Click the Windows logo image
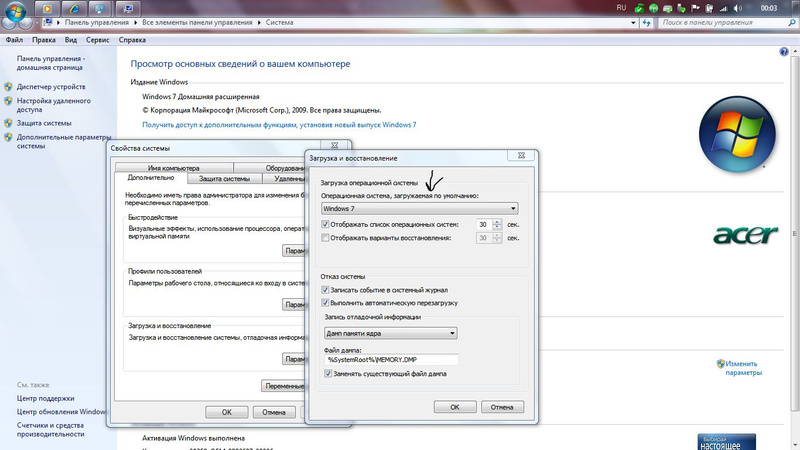Image resolution: width=800 pixels, height=450 pixels. tap(737, 134)
